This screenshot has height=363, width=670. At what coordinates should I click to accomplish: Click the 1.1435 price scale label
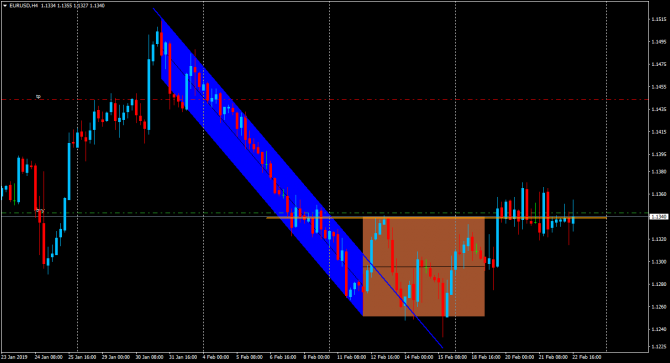[x=658, y=109]
